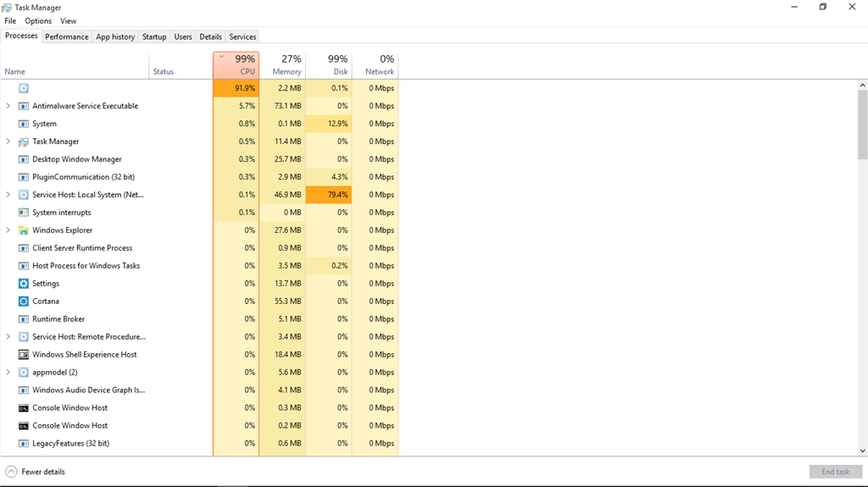
Task: Expand the appmodel (2) group
Action: coord(8,372)
